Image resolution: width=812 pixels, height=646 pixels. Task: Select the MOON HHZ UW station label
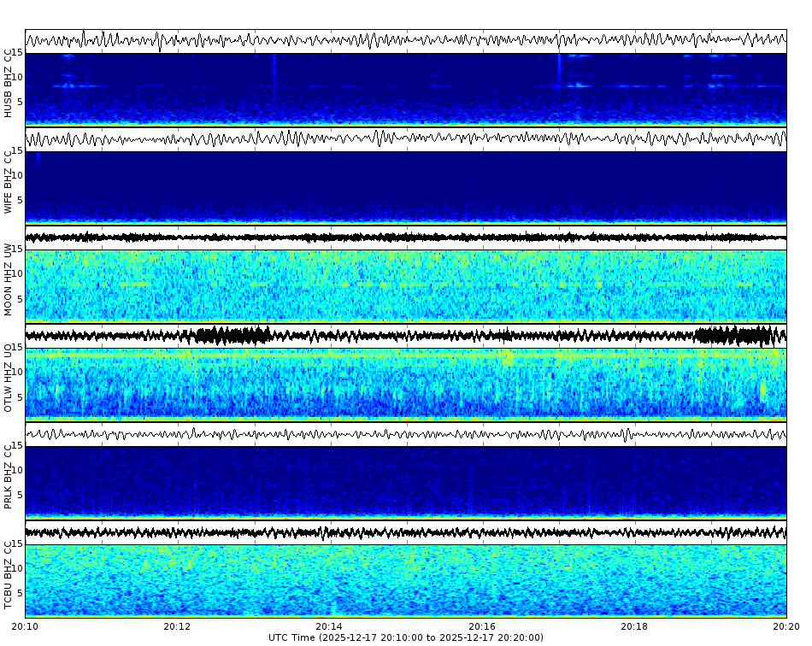point(9,278)
